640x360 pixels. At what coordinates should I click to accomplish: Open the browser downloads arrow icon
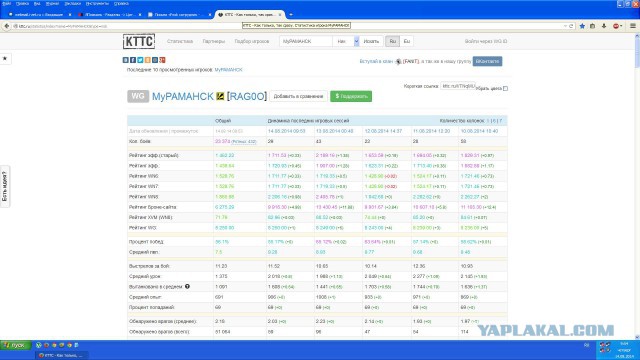point(604,26)
